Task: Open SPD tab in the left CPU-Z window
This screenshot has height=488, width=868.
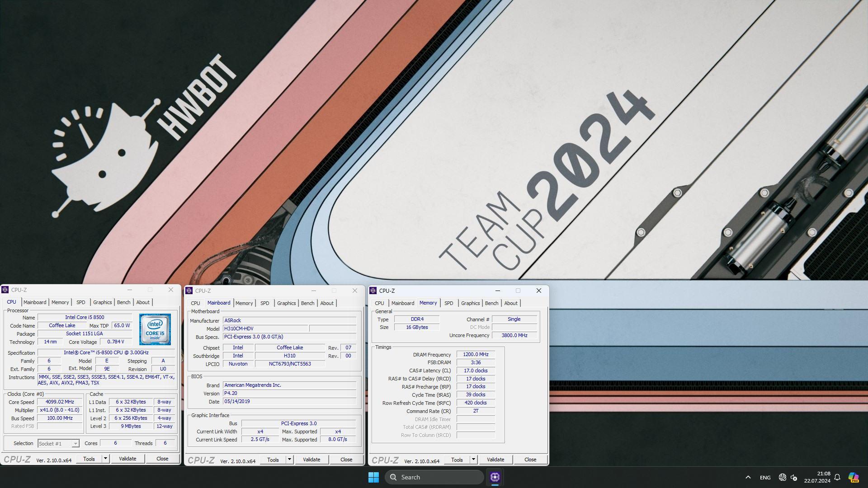Action: pyautogui.click(x=81, y=302)
